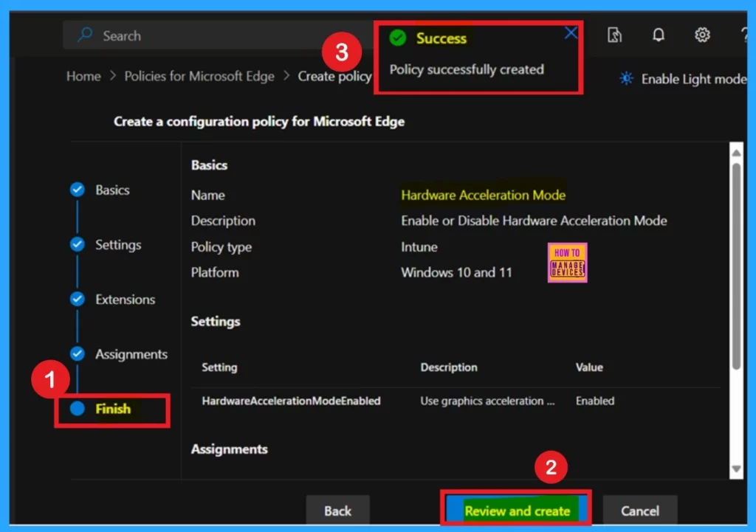The width and height of the screenshot is (756, 532).
Task: Click the Value column header
Action: coord(589,367)
